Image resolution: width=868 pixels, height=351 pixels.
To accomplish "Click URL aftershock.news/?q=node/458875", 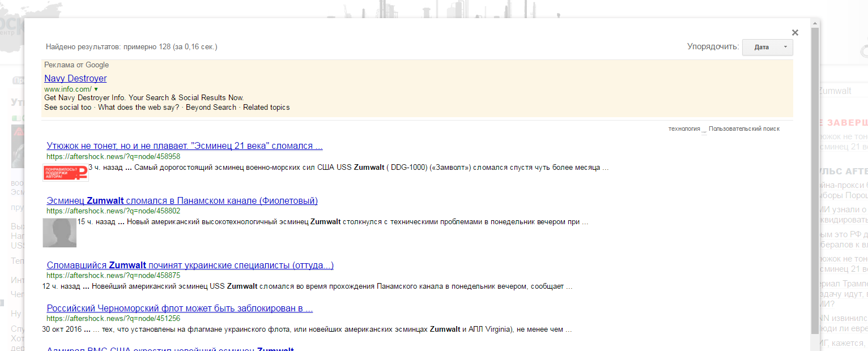I will click(113, 275).
